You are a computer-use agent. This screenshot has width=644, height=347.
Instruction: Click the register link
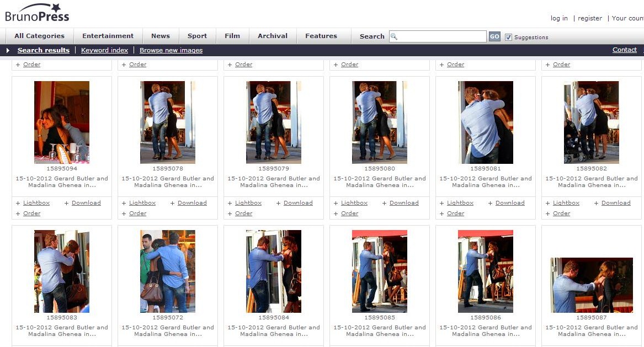click(590, 18)
